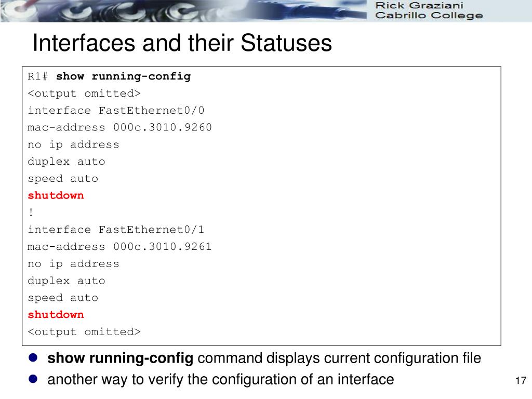This screenshot has width=532, height=399.
Task: Select the 'R1# show running-config' command line
Action: pos(109,76)
